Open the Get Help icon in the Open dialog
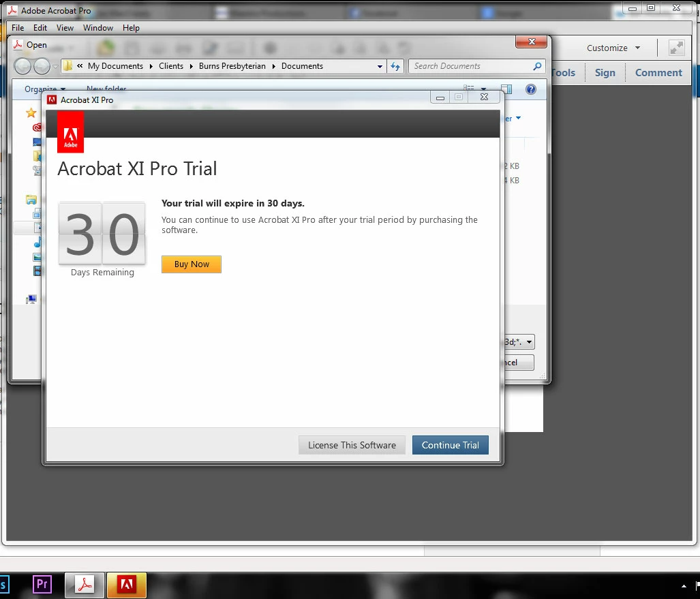Image resolution: width=700 pixels, height=599 pixels. point(531,89)
